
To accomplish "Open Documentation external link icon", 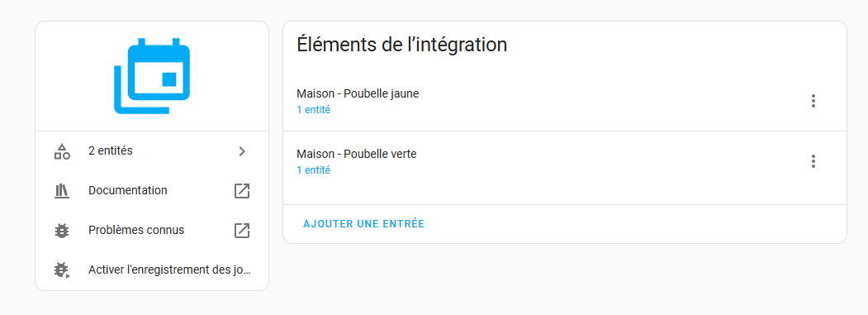I will point(242,191).
